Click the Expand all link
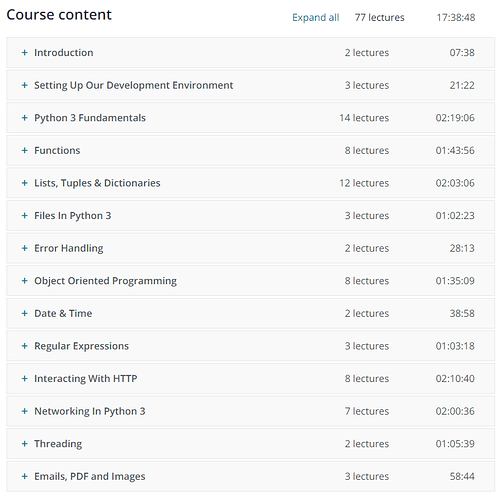Screen dimensions: 501x500 (316, 18)
